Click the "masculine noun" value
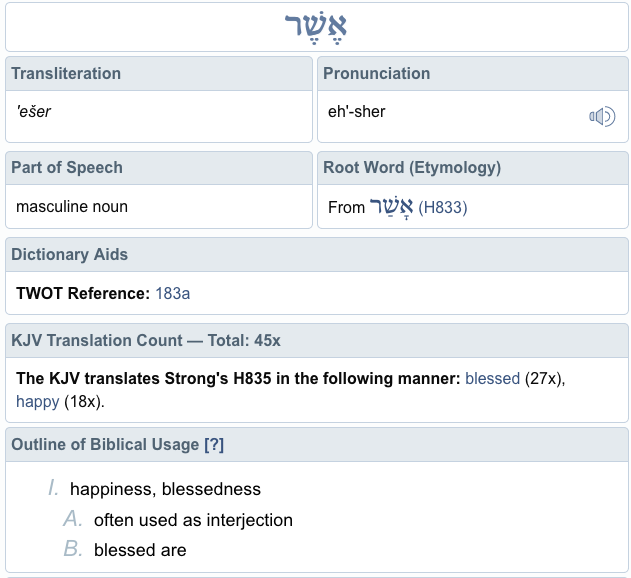Viewport: 631px width, 578px height. (x=72, y=207)
